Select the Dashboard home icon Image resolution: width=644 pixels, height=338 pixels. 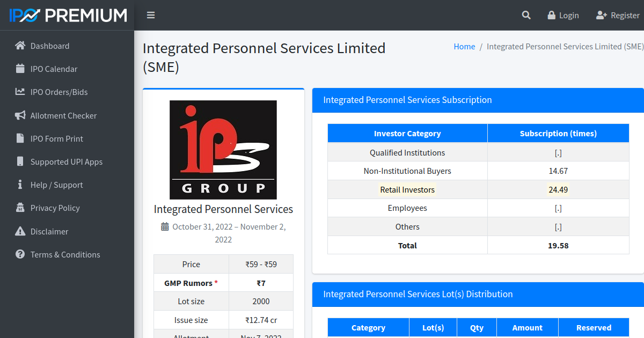(19, 46)
